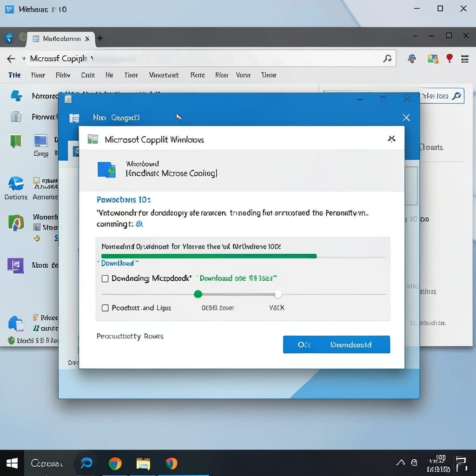Click the blue folder download icon
The width and height of the screenshot is (476, 476).
[x=106, y=169]
